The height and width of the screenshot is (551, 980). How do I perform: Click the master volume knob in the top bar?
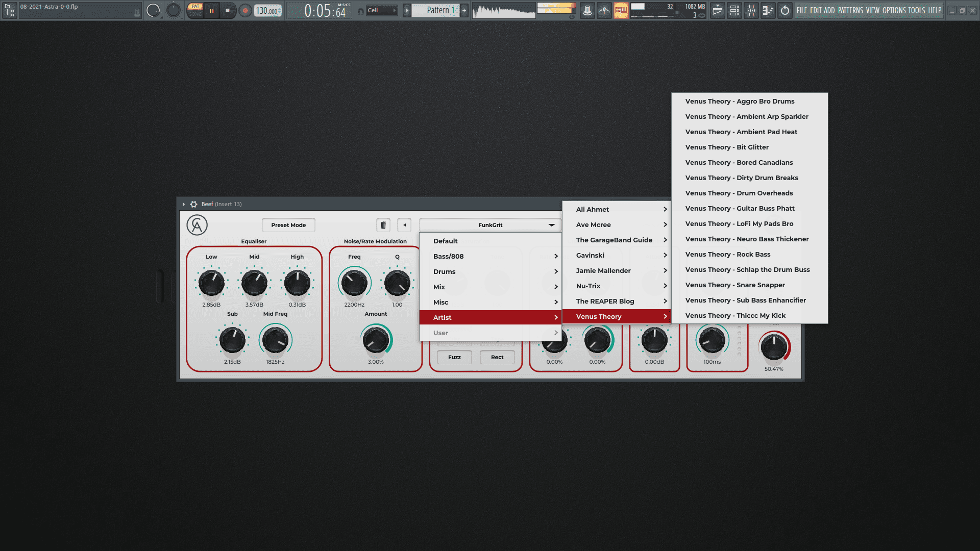(x=153, y=10)
